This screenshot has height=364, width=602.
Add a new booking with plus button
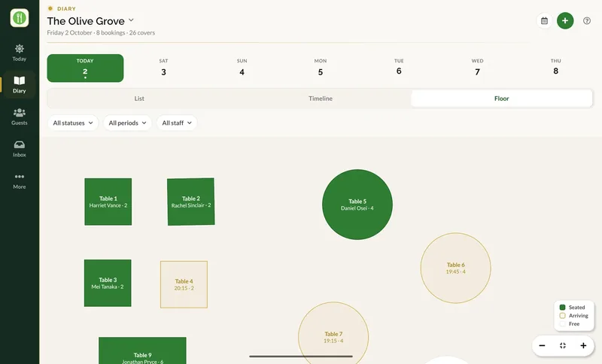[565, 21]
